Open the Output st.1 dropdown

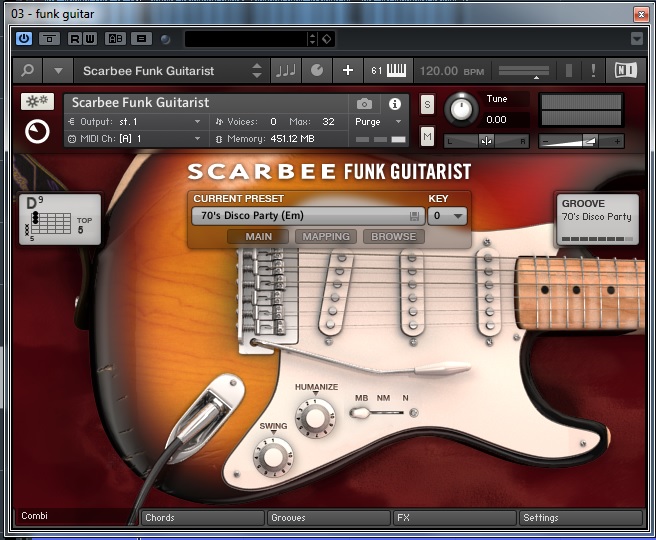135,122
